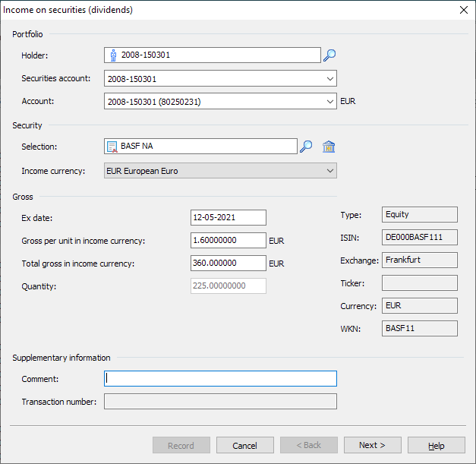Click the person icon in Holder field
Image resolution: width=476 pixels, height=464 pixels.
tap(113, 55)
